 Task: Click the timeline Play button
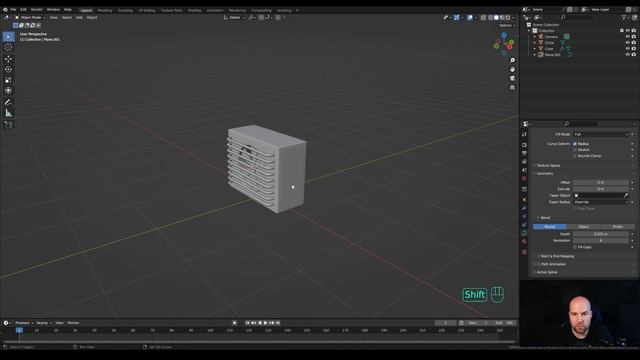pyautogui.click(x=265, y=323)
